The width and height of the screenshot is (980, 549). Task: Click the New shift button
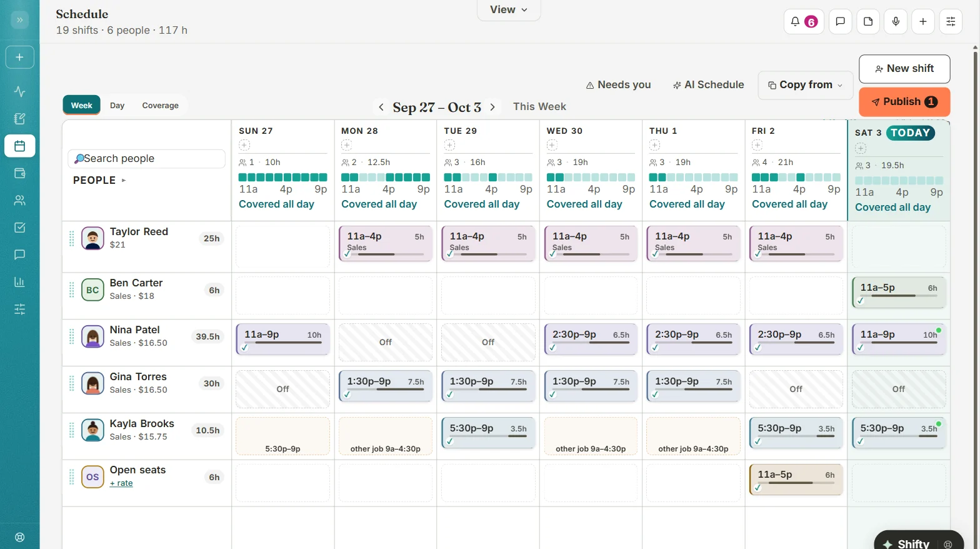click(904, 69)
